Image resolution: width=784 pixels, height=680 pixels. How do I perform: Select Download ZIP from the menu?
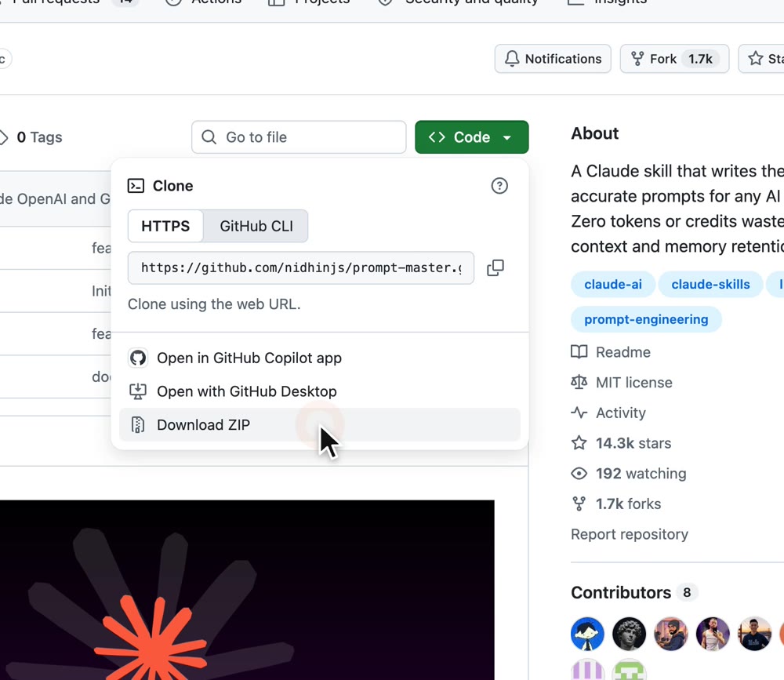[x=320, y=425]
